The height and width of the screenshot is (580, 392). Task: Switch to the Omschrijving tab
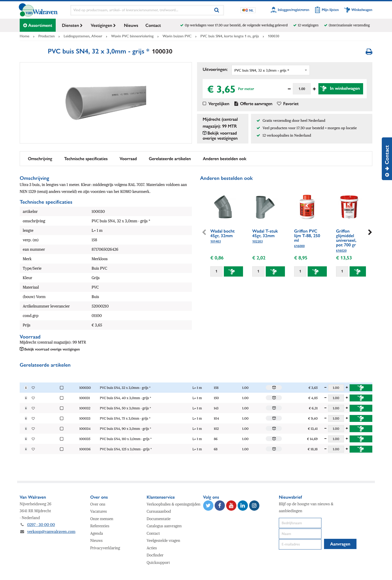40,159
